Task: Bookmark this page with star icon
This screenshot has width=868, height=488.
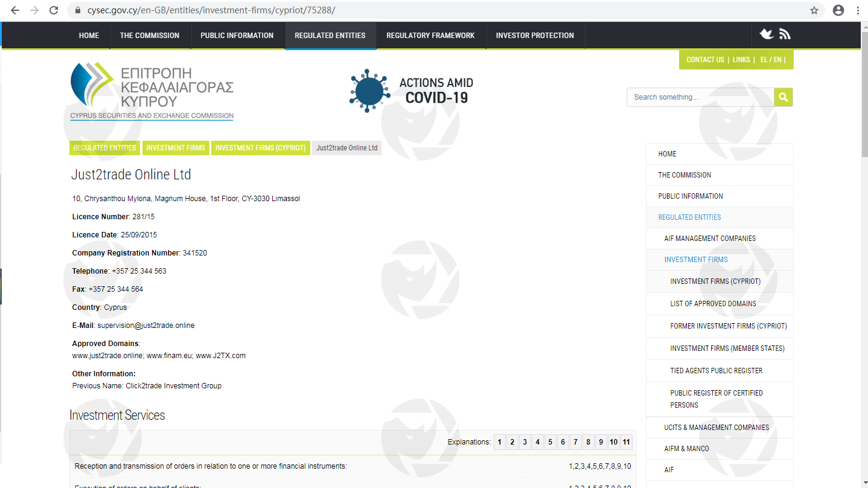Action: (x=814, y=10)
